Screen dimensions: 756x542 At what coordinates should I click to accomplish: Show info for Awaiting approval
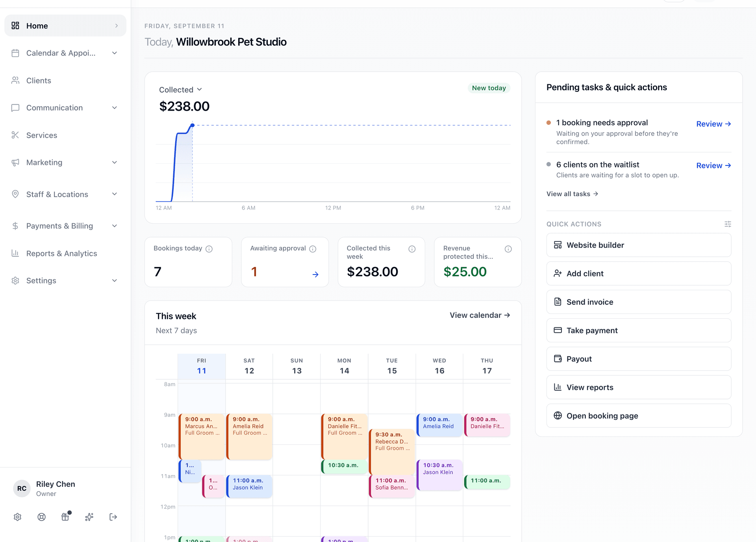click(313, 249)
